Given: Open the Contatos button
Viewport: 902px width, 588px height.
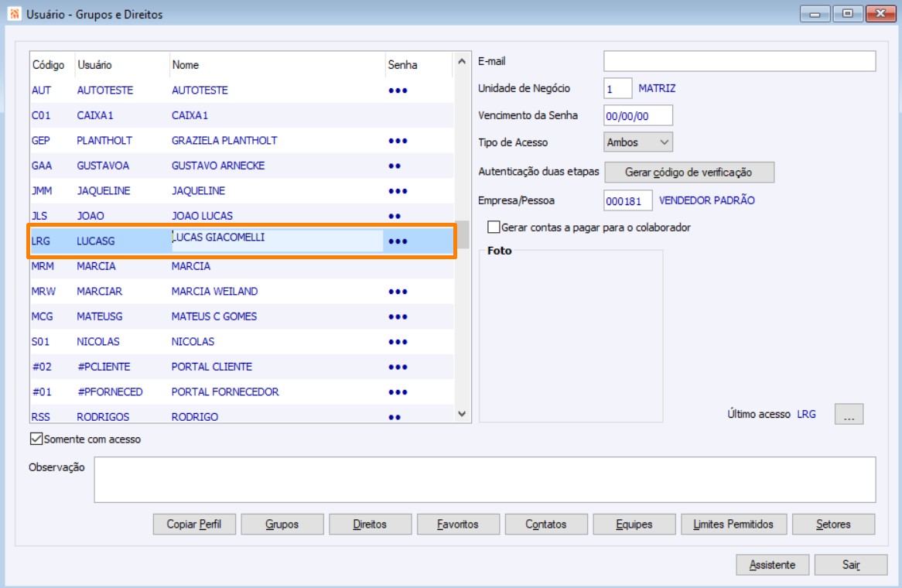Looking at the screenshot, I should point(546,524).
